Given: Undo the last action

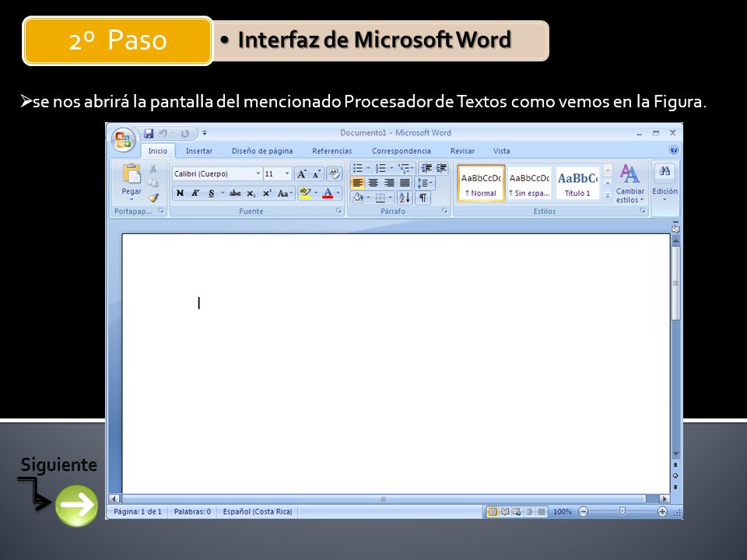Looking at the screenshot, I should coord(163,133).
